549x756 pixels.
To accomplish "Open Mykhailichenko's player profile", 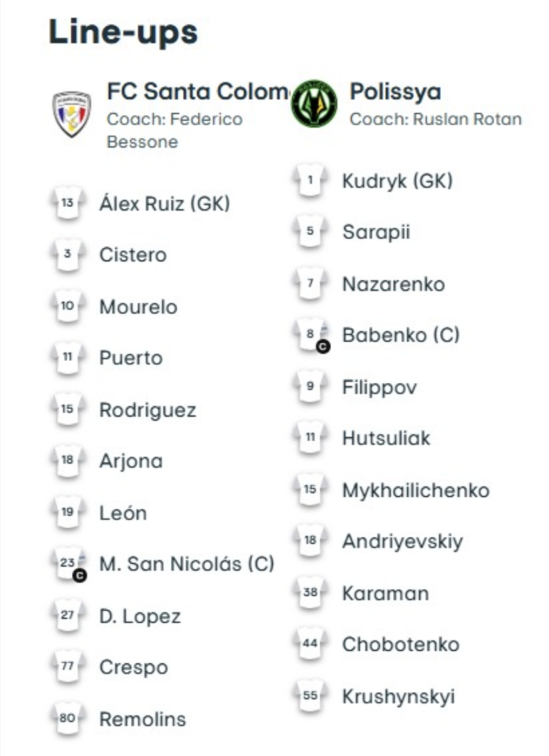I will 415,490.
